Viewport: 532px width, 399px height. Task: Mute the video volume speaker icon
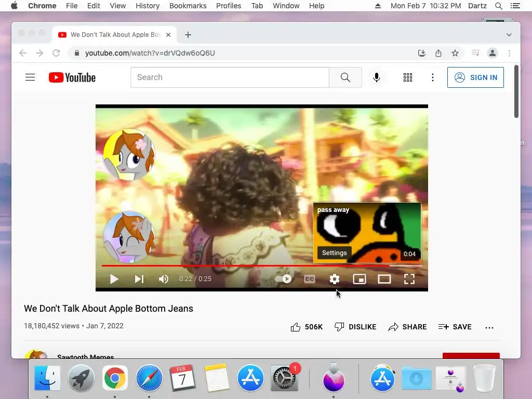pos(164,279)
